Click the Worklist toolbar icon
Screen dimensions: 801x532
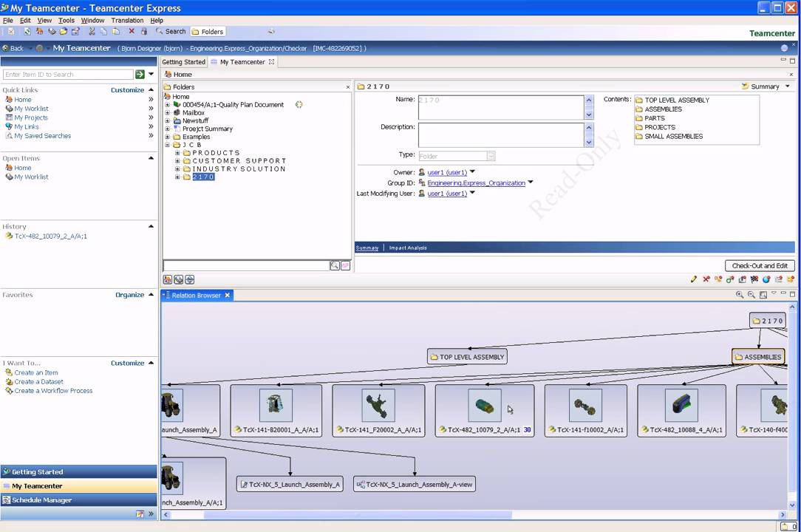pyautogui.click(x=52, y=31)
